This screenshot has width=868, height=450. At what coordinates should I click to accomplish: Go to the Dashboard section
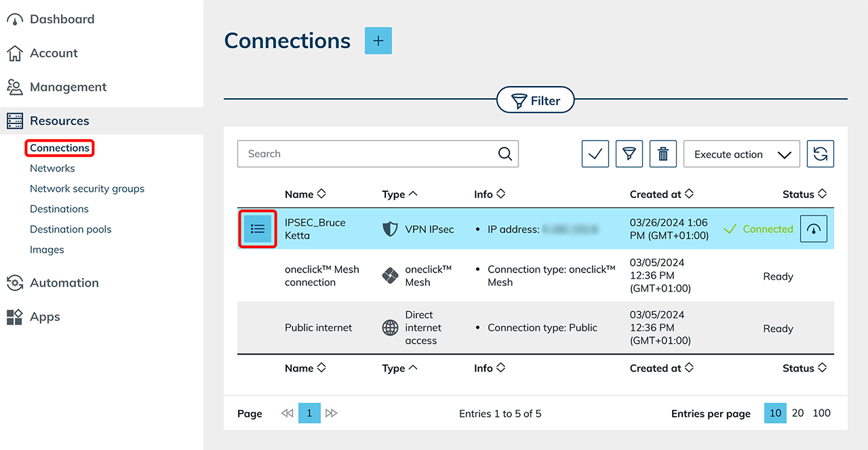[61, 19]
